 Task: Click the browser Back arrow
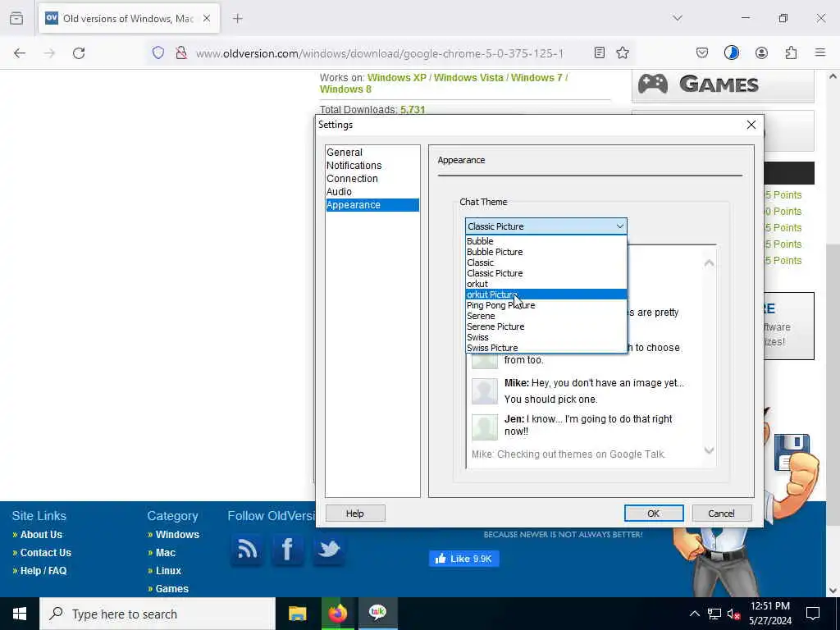[x=20, y=53]
